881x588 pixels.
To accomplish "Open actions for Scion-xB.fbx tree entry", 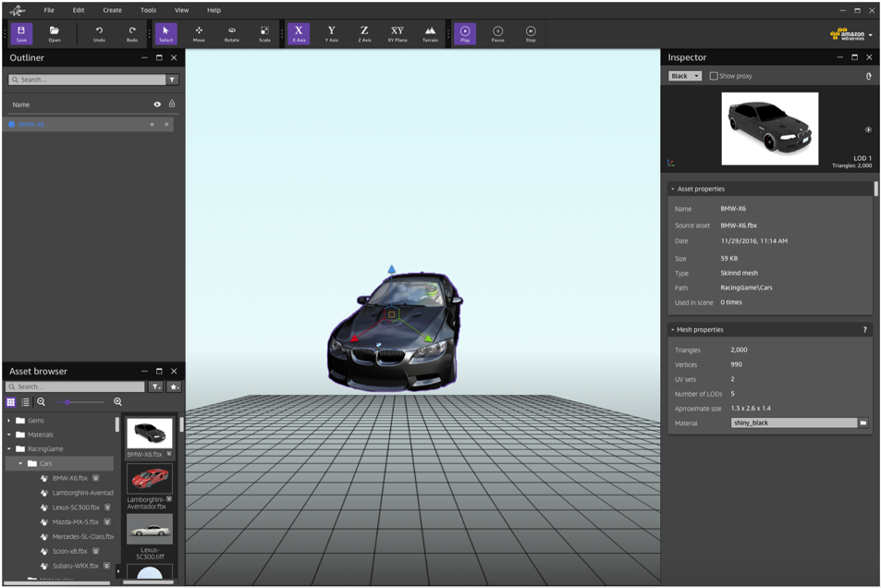I will point(95,551).
